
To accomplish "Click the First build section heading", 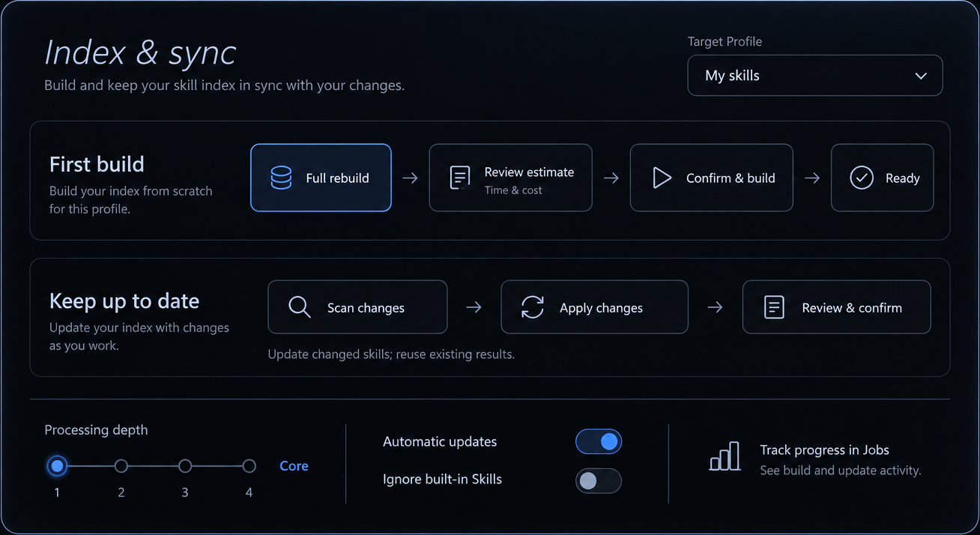I will coord(97,164).
